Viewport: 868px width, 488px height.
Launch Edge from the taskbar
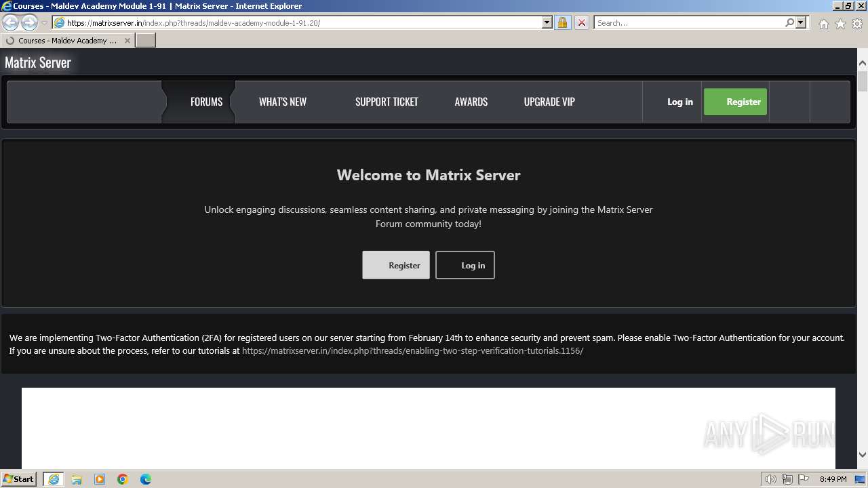(146, 479)
